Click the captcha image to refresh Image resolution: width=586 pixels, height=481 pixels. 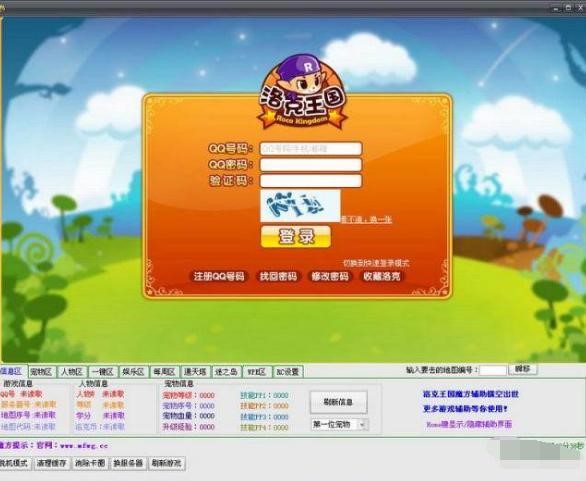point(300,206)
